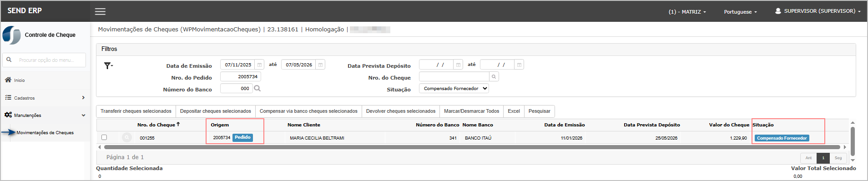This screenshot has width=868, height=181.
Task: Click the Valor do Cheque column header
Action: (729, 125)
